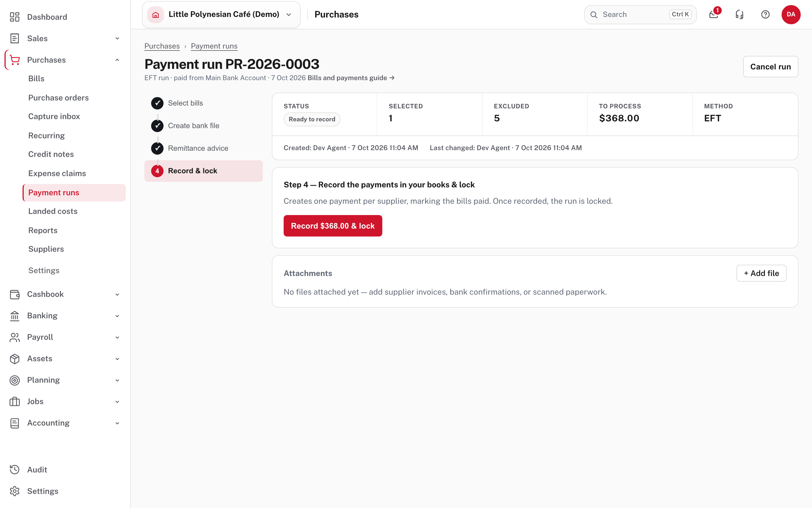Viewport: 812px width, 508px height.
Task: Click the step 4 number badge
Action: click(x=157, y=171)
